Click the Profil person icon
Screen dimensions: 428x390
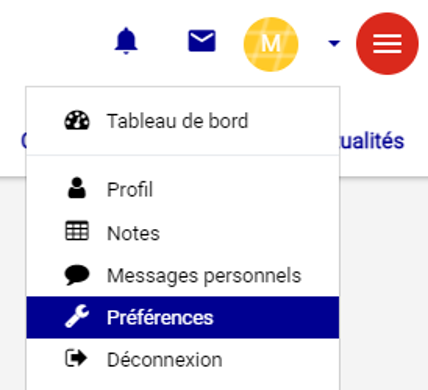pyautogui.click(x=77, y=188)
